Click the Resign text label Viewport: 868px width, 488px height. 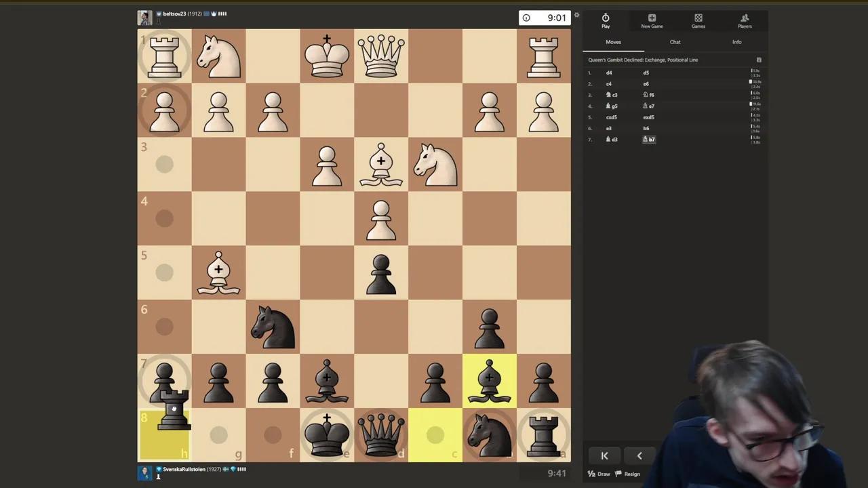[633, 474]
